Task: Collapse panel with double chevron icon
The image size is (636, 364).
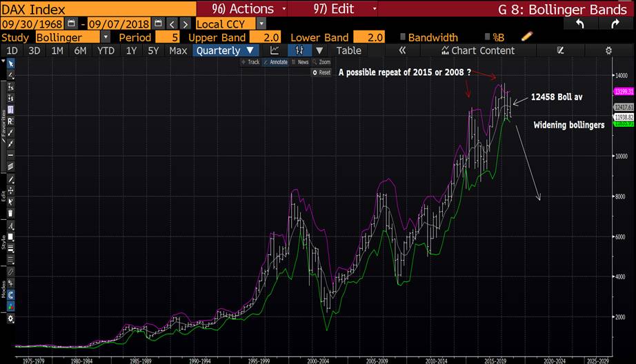Action: coord(402,50)
